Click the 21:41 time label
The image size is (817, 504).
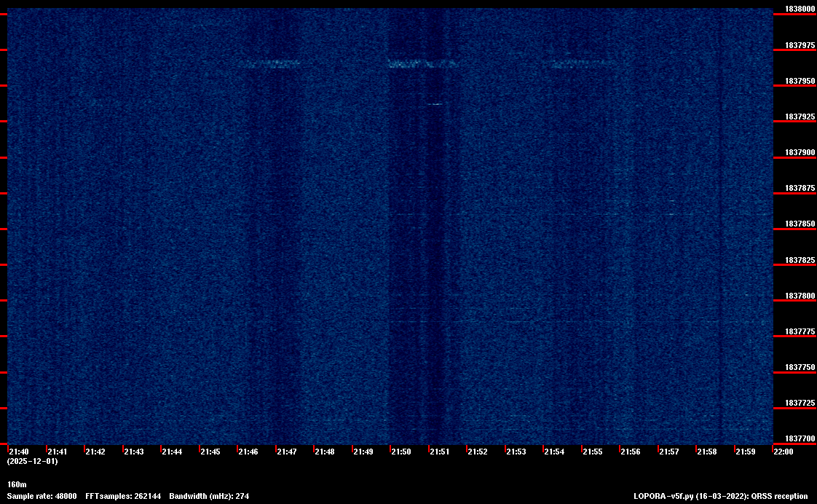pyautogui.click(x=58, y=452)
